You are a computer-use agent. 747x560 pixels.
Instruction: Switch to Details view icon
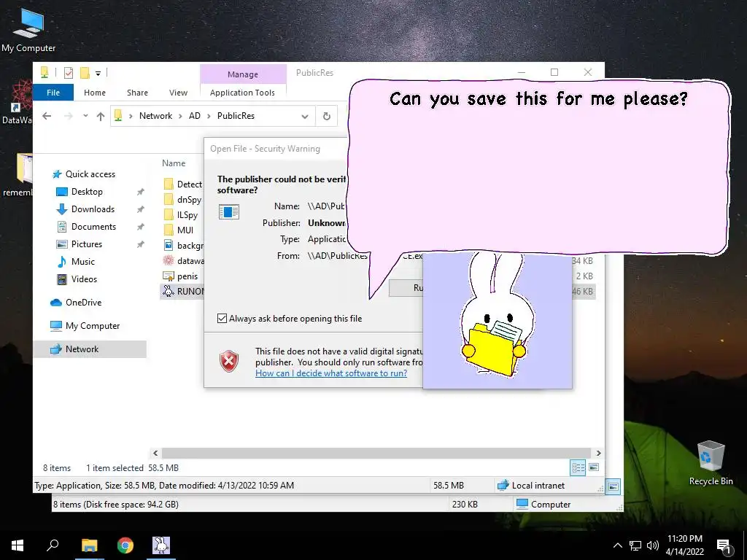578,467
